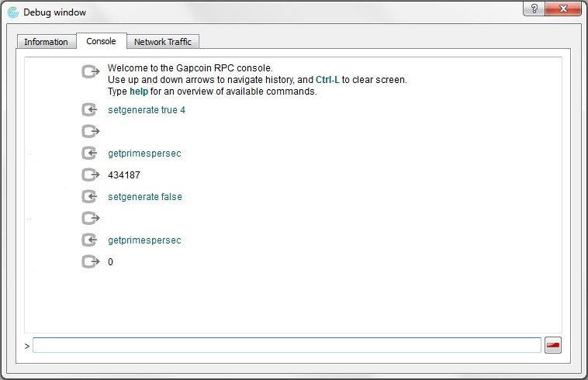
Task: Click the clear console button
Action: [x=553, y=345]
